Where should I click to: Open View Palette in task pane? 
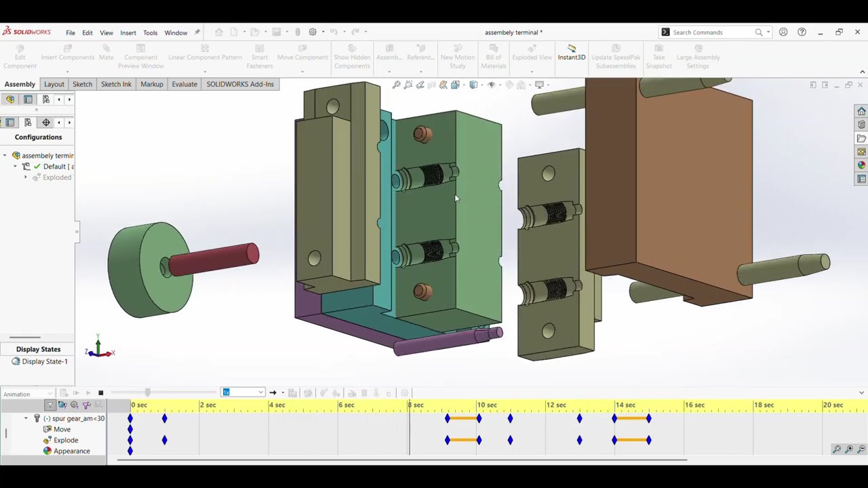coord(861,152)
